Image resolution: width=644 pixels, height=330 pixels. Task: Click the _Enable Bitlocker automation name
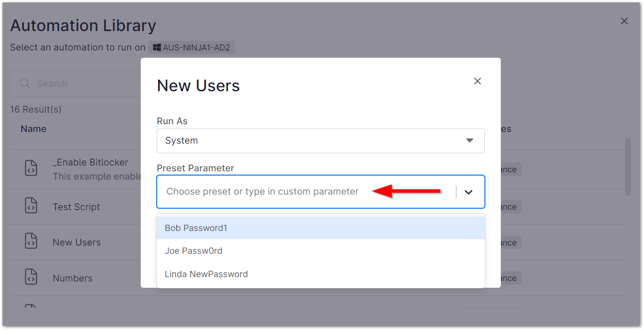click(x=90, y=162)
